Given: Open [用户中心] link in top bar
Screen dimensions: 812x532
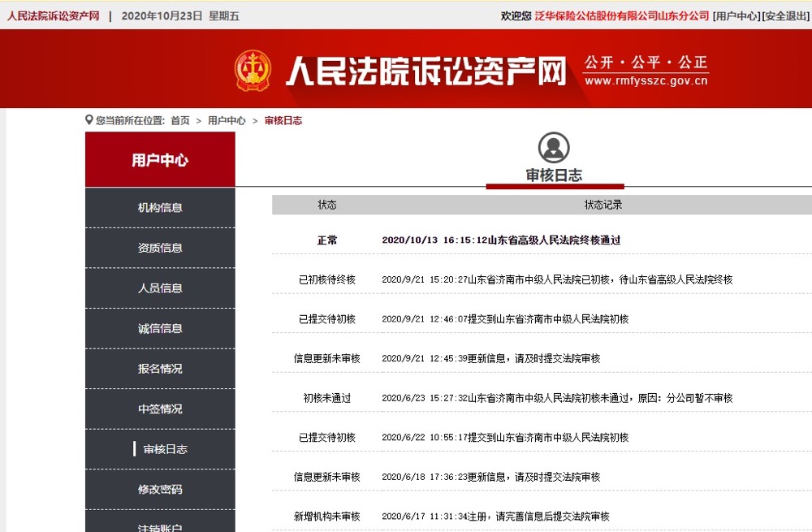Looking at the screenshot, I should pyautogui.click(x=736, y=16).
